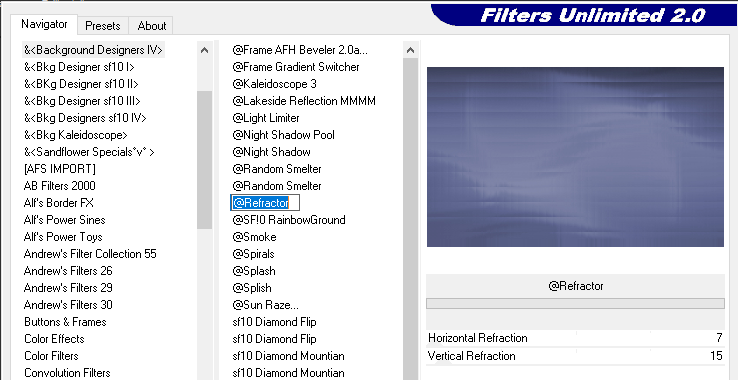Viewport: 738px width, 380px height.
Task: Click the effects list scrollbar track
Action: (x=410, y=219)
